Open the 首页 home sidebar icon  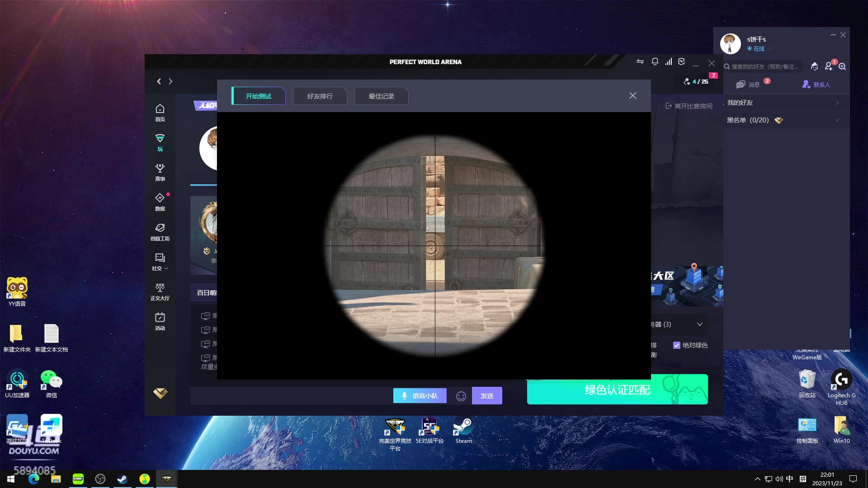(x=160, y=113)
